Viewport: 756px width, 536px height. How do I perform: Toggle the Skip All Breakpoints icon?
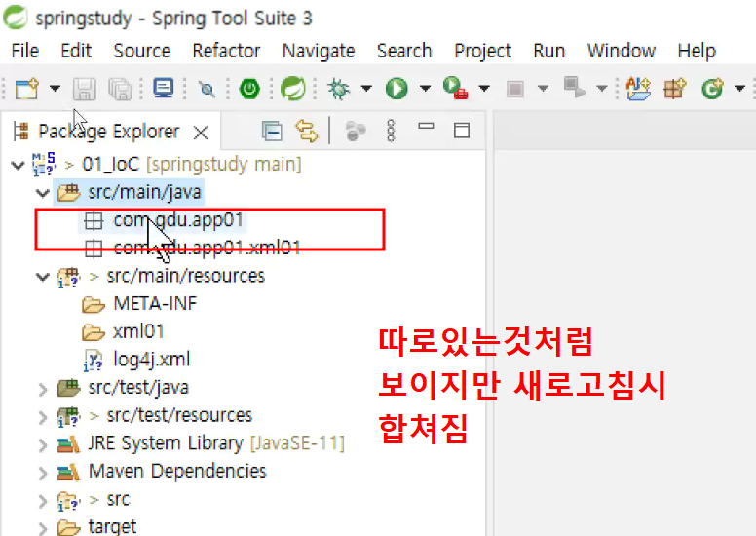(208, 89)
